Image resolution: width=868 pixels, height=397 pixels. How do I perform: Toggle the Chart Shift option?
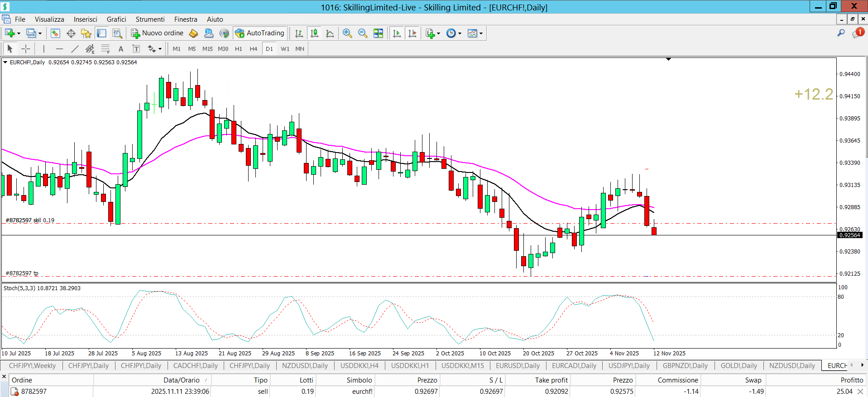pyautogui.click(x=412, y=33)
